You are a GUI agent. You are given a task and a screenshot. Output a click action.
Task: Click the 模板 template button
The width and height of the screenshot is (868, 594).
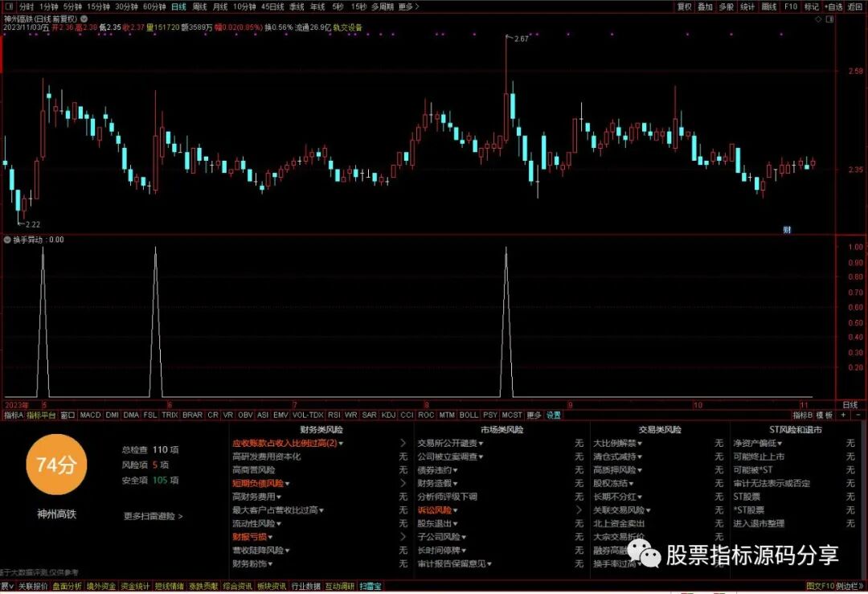coord(825,415)
